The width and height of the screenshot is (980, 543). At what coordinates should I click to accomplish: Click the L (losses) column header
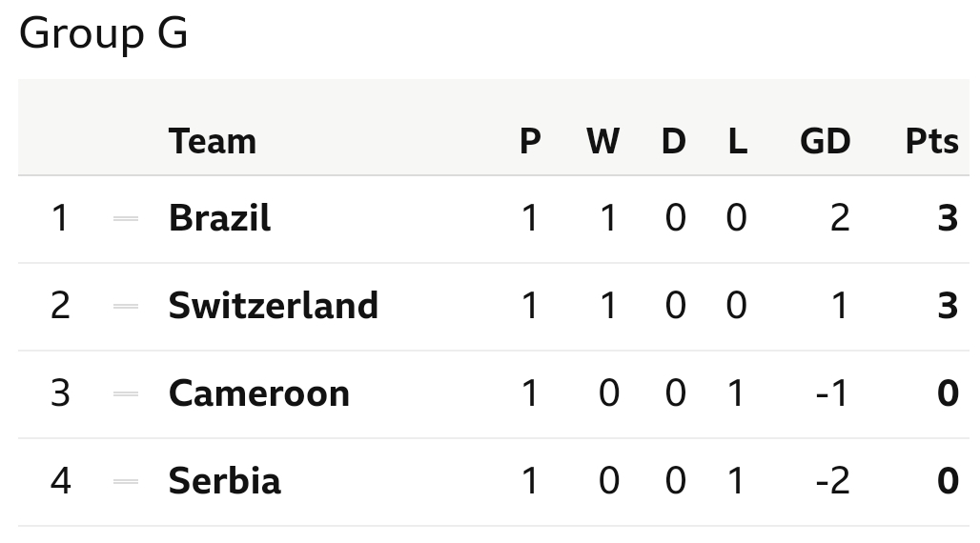[737, 141]
